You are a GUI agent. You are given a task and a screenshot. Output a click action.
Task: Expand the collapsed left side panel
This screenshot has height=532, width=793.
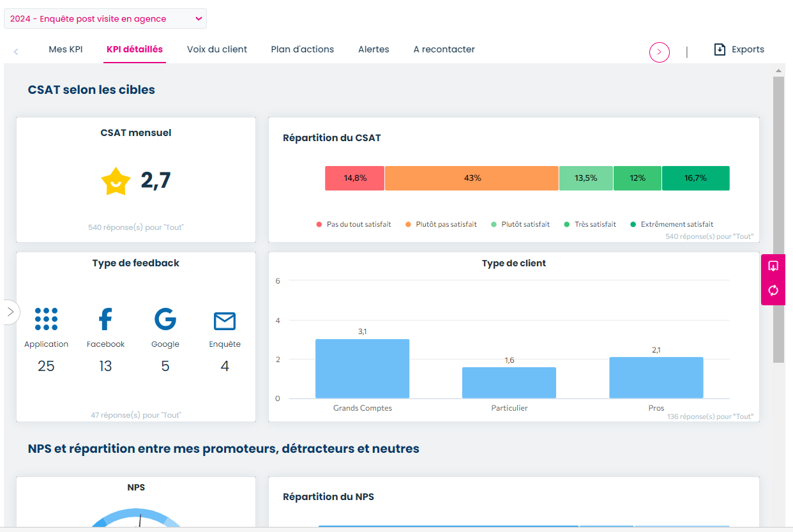coord(10,312)
